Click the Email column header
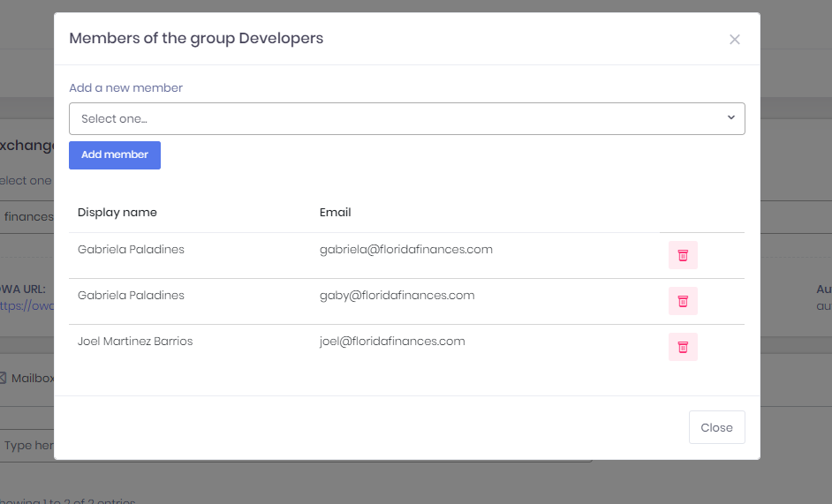 click(336, 212)
